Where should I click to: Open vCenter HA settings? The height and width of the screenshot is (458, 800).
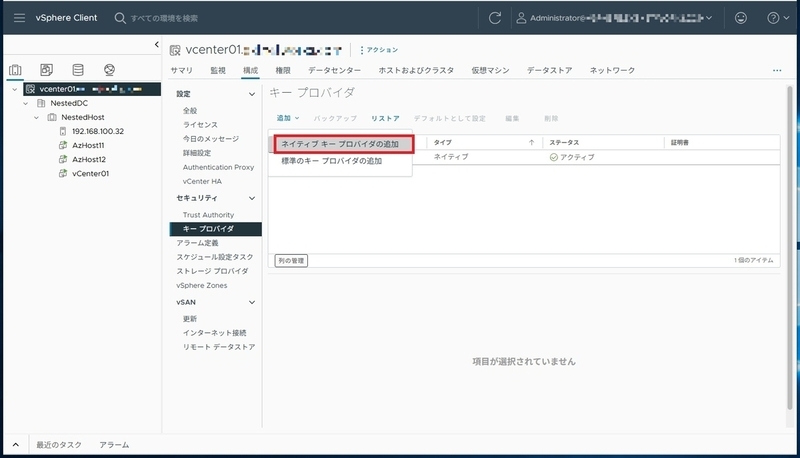click(x=202, y=181)
